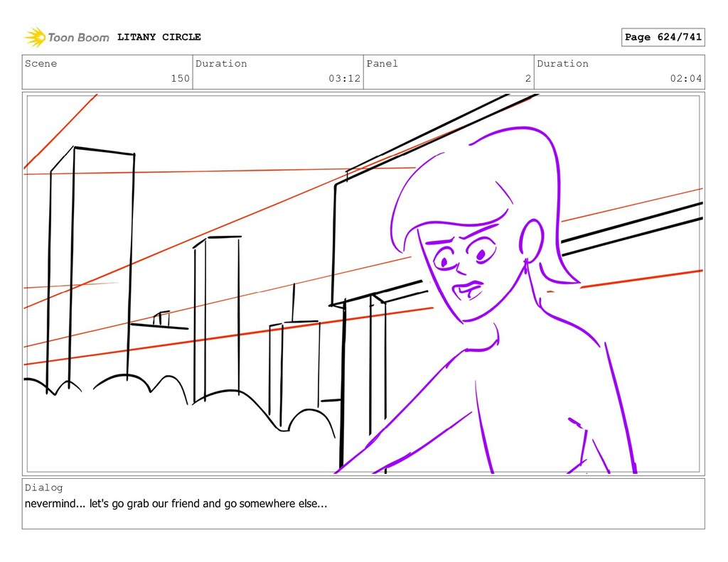Viewport: 728px width, 562px height.
Task: Click the scene duration value 03:12
Action: click(345, 78)
